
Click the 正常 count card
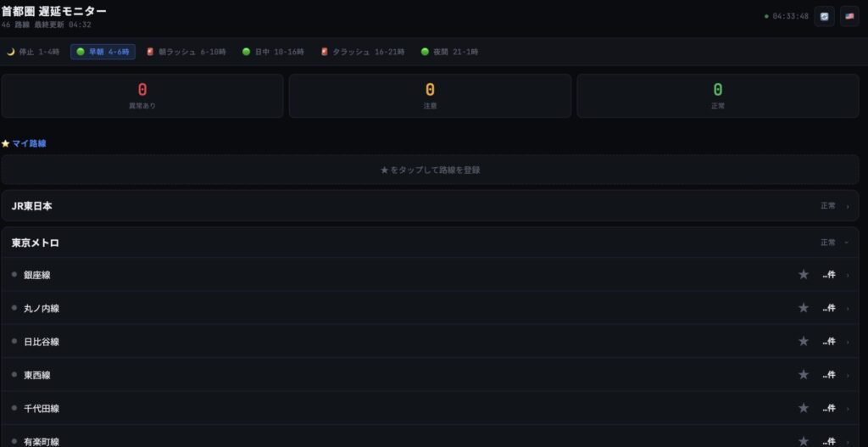pyautogui.click(x=718, y=95)
